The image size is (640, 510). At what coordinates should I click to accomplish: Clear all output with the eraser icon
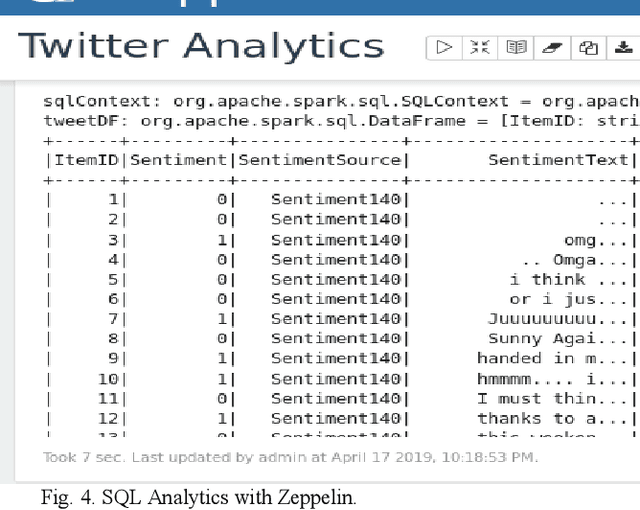[x=552, y=47]
